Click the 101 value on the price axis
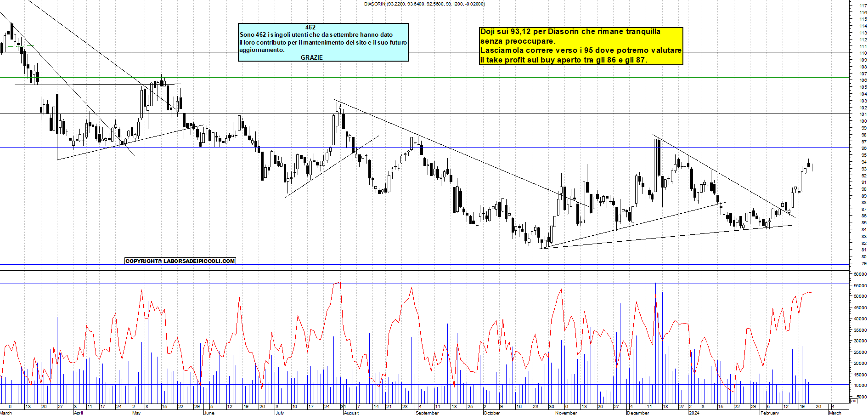The image size is (868, 415). [x=863, y=114]
